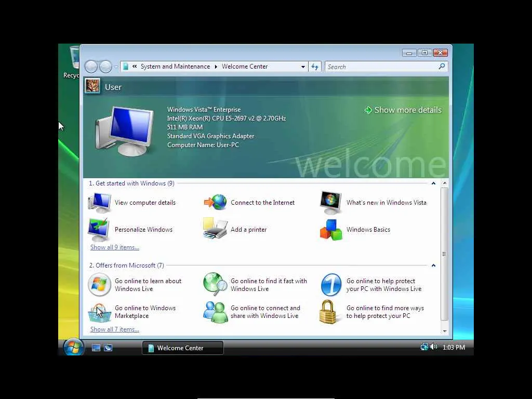The image size is (532, 399).
Task: Click '2. Offers from Microsoft (7)' heading
Action: pos(127,265)
